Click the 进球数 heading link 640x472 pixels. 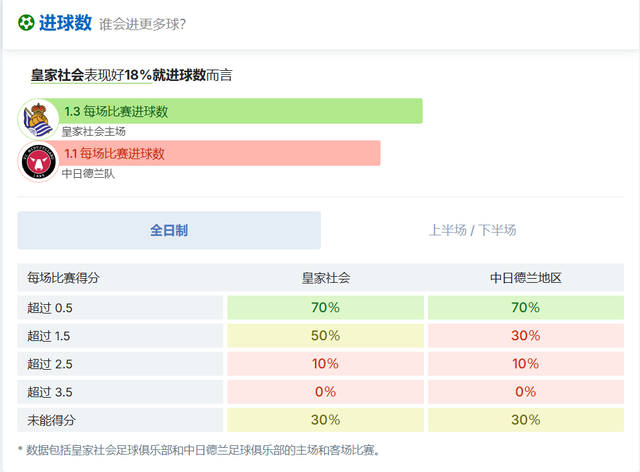pyautogui.click(x=65, y=23)
